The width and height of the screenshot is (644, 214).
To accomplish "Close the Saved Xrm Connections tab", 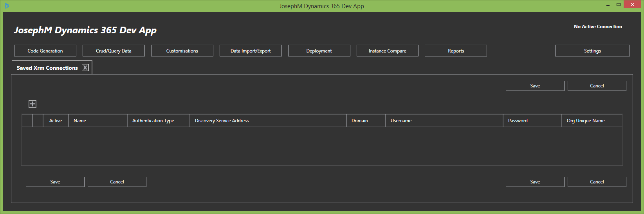I will (x=85, y=67).
